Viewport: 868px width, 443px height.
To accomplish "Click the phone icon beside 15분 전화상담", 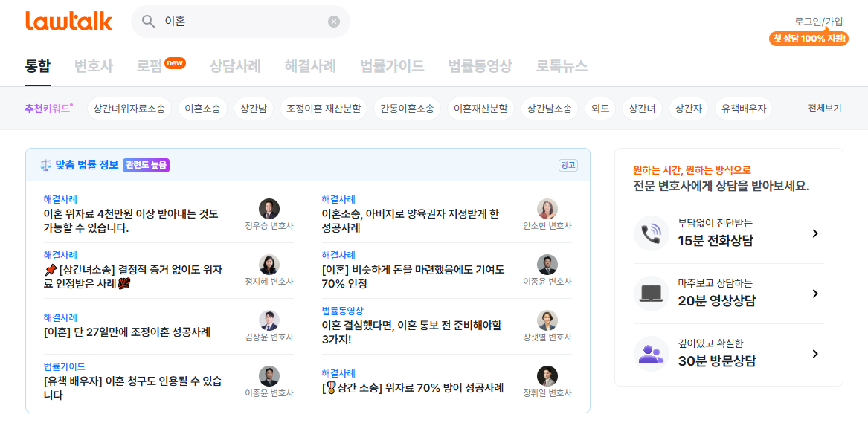I will 652,233.
